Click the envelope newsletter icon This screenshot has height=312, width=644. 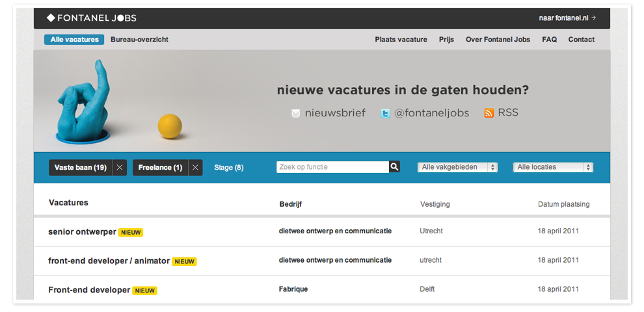(x=296, y=114)
